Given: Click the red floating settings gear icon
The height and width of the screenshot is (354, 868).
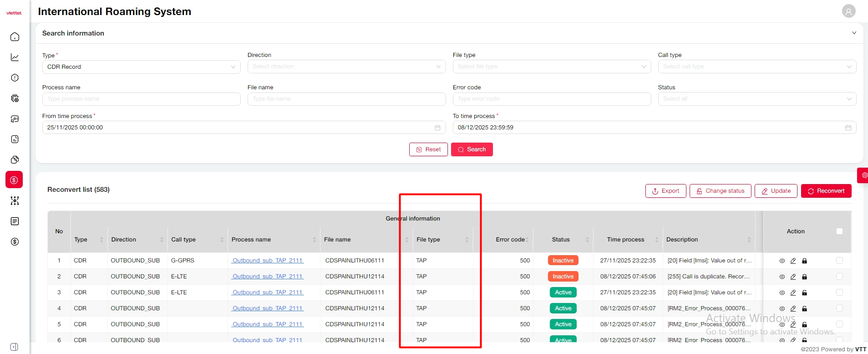Looking at the screenshot, I should coord(864,175).
